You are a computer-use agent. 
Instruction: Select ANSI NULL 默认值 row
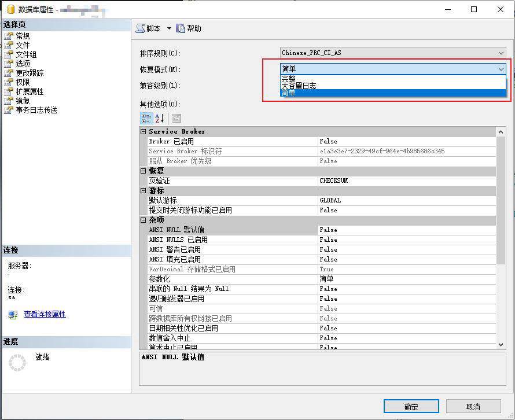point(322,230)
